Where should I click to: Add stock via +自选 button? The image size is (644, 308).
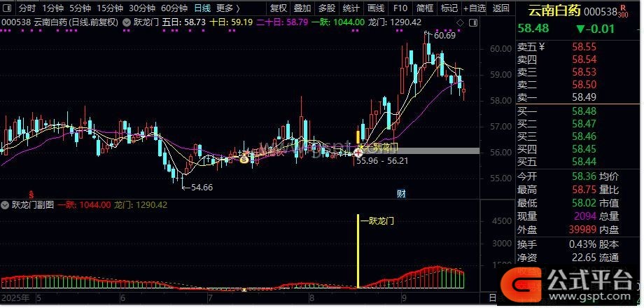(x=475, y=8)
